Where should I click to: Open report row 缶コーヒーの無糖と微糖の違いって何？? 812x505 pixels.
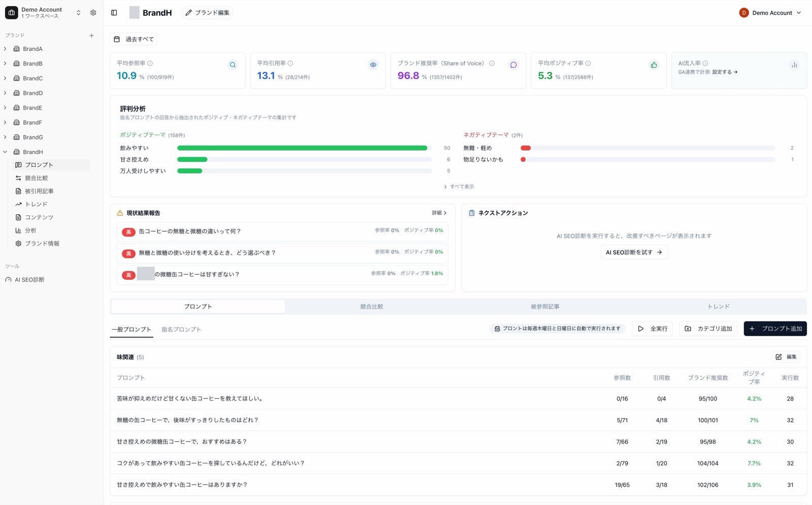[x=282, y=231]
